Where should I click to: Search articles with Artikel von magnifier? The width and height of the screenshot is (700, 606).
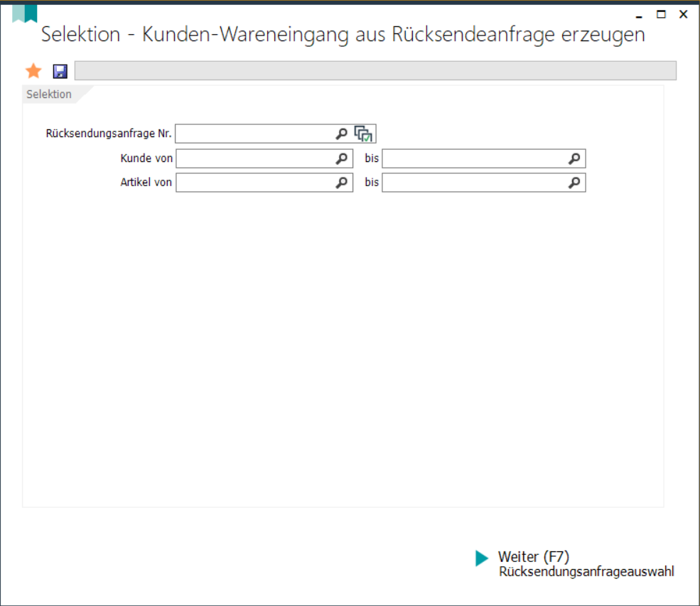(x=342, y=183)
